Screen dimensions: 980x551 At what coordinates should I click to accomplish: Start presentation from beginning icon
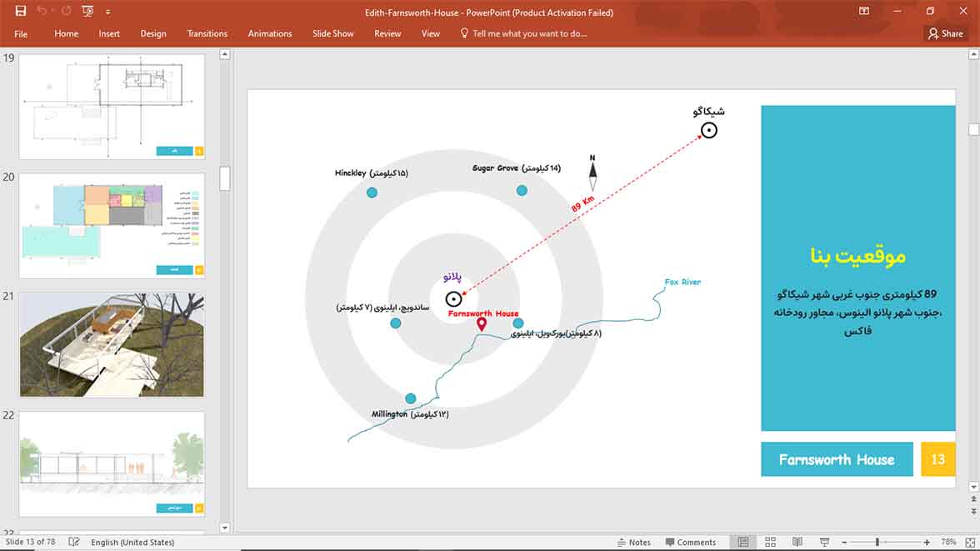tap(87, 11)
